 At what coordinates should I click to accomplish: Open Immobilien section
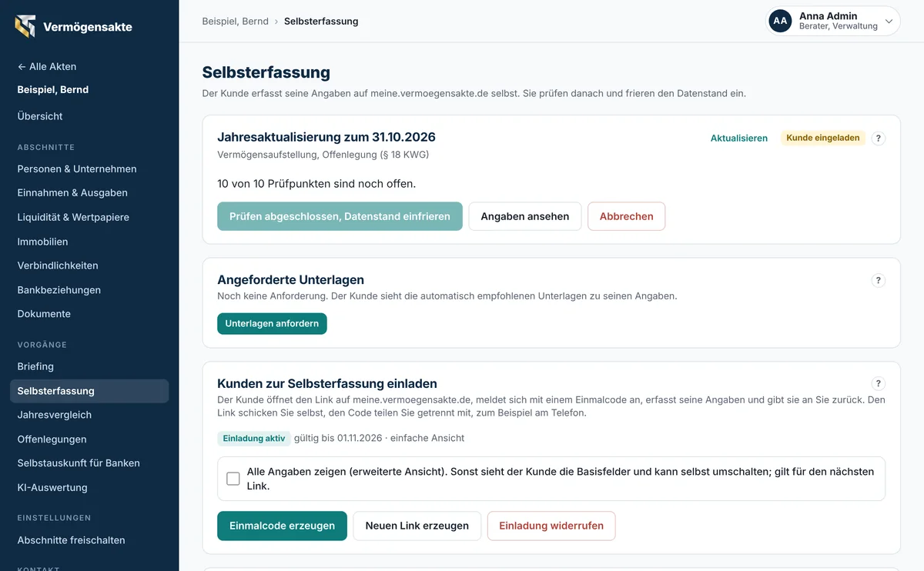tap(42, 242)
